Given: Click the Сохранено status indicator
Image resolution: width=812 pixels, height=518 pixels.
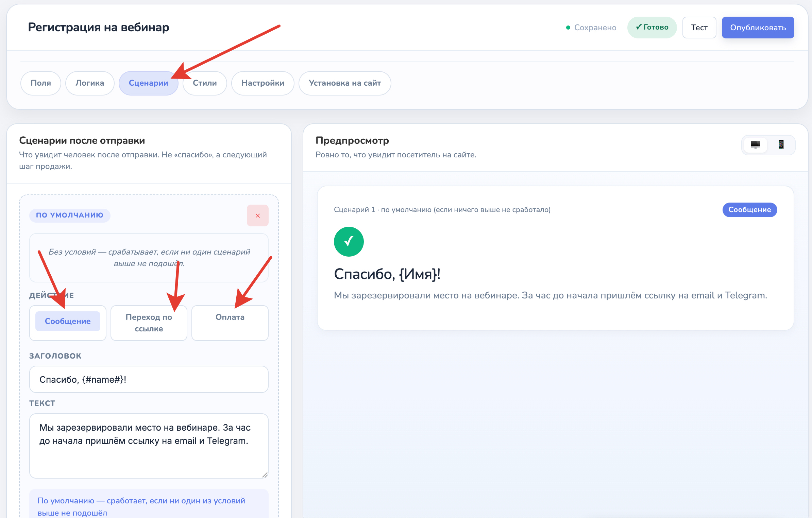Looking at the screenshot, I should pyautogui.click(x=591, y=28).
